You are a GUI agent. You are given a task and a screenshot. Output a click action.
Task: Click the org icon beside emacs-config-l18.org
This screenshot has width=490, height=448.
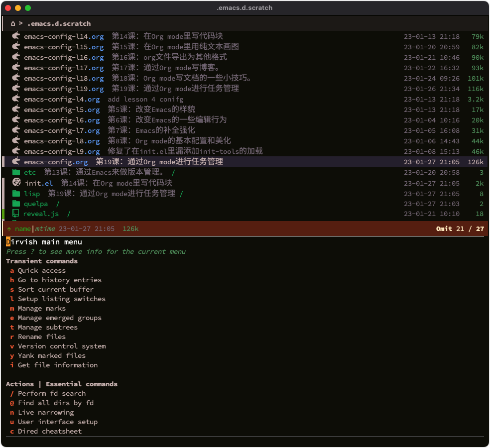tap(15, 78)
